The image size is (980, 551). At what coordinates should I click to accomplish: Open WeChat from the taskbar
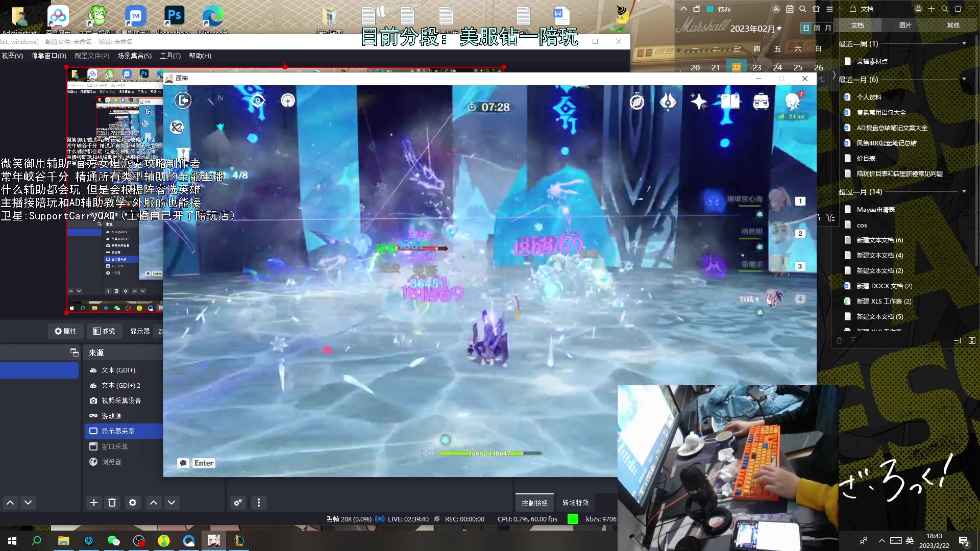[x=113, y=541]
